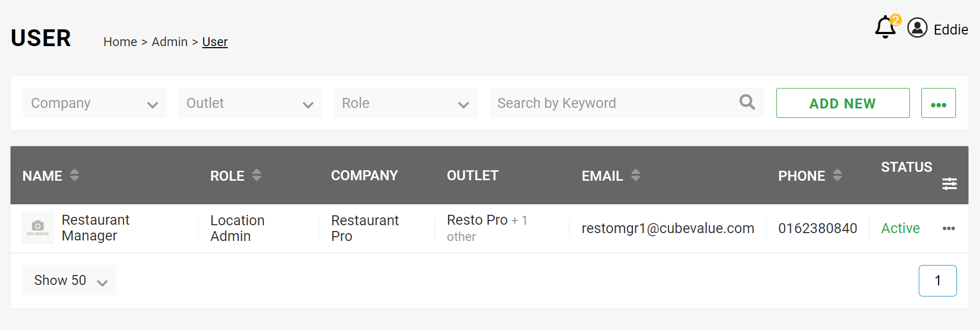Expand the Outlet dropdown
The width and height of the screenshot is (980, 330).
[x=250, y=103]
